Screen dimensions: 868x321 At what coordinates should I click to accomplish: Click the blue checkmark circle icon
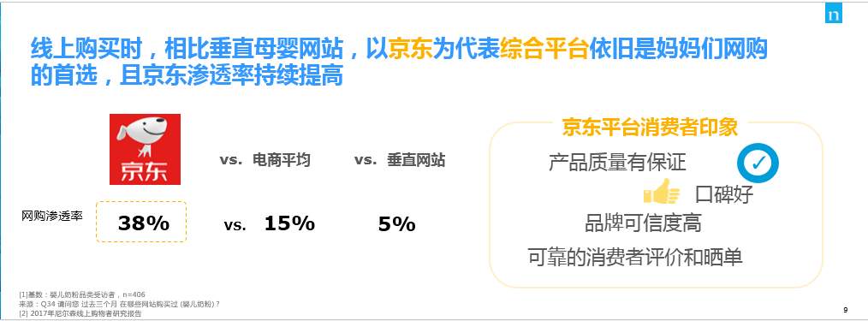758,163
